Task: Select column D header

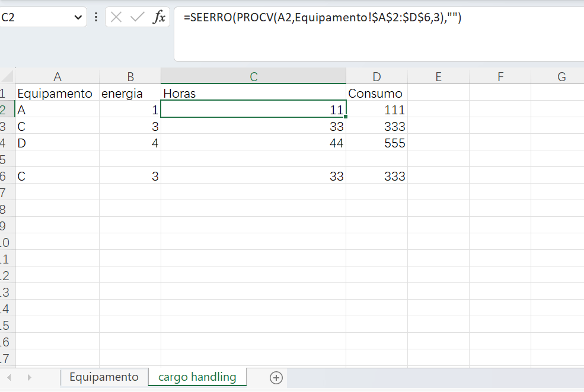Action: tap(376, 76)
